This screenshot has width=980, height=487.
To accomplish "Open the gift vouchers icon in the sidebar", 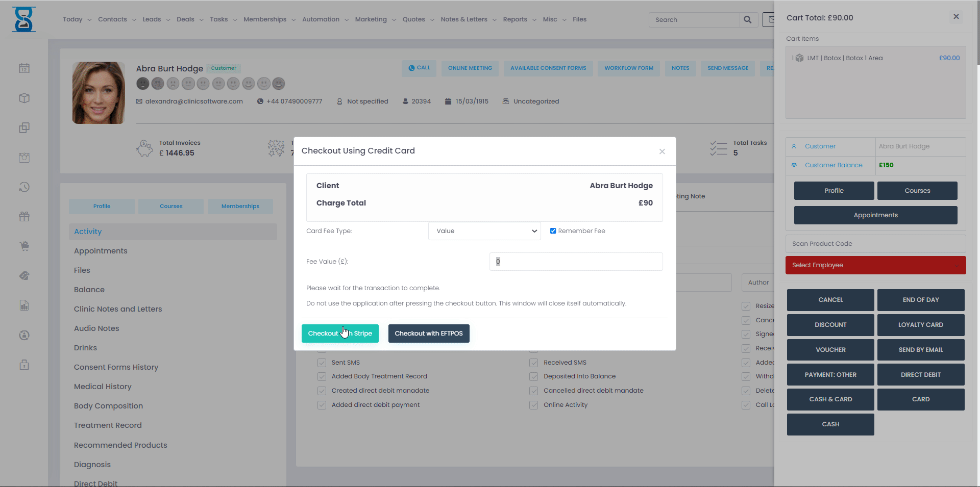I will pos(24,216).
